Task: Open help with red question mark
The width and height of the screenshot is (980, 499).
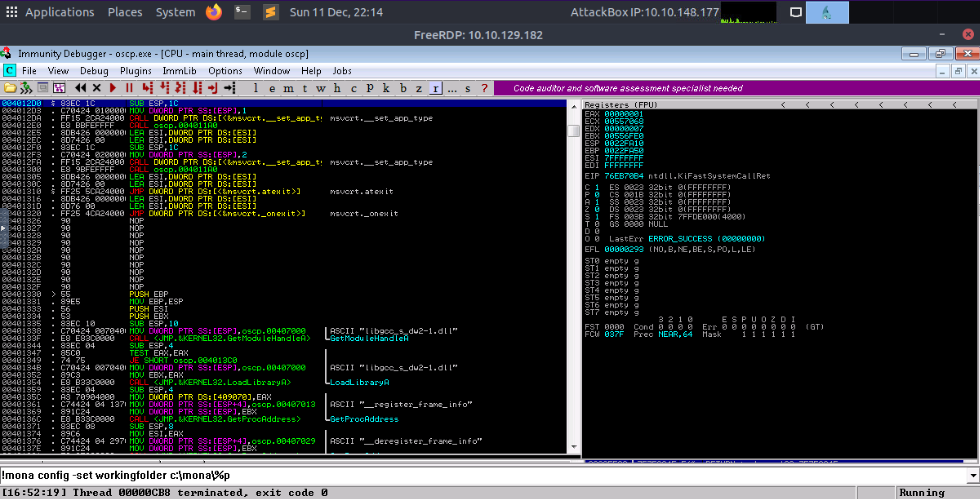Action: (x=484, y=88)
